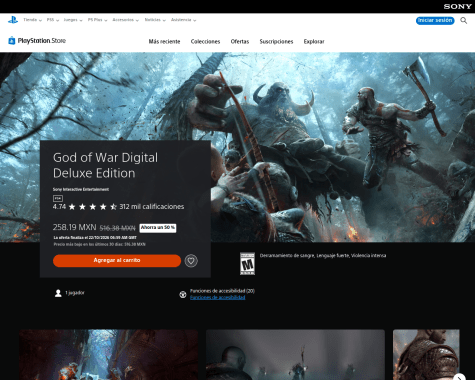Click the PS4 platform badge

click(58, 198)
